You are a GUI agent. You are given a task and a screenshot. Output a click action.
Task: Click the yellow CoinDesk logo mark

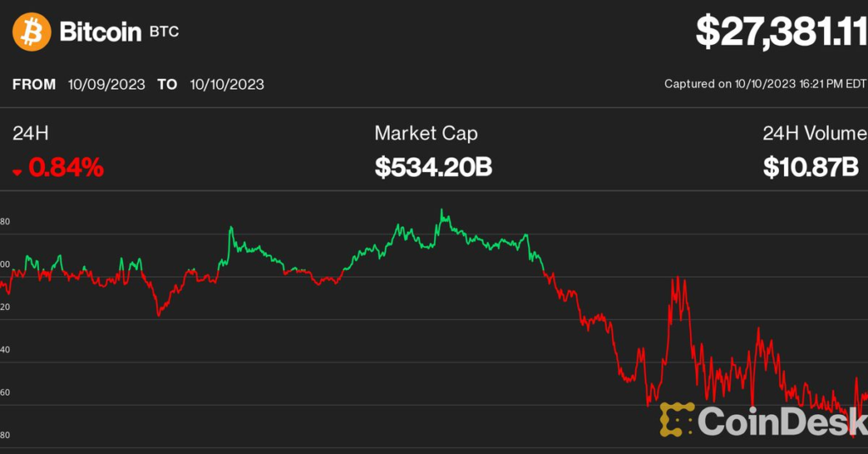coord(677,419)
